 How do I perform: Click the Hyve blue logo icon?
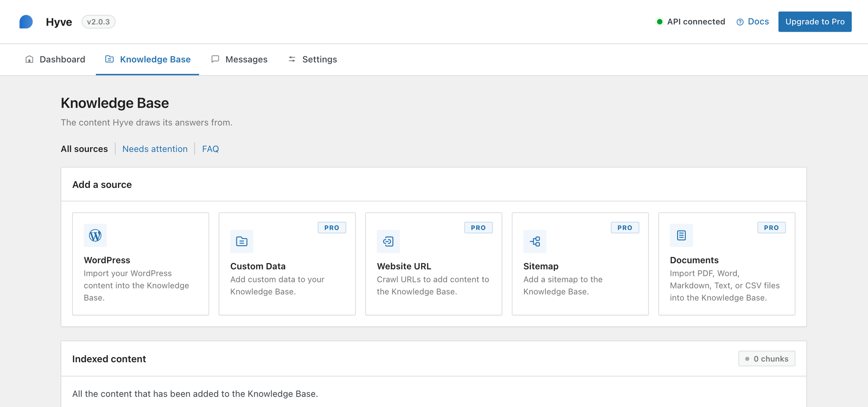[26, 22]
